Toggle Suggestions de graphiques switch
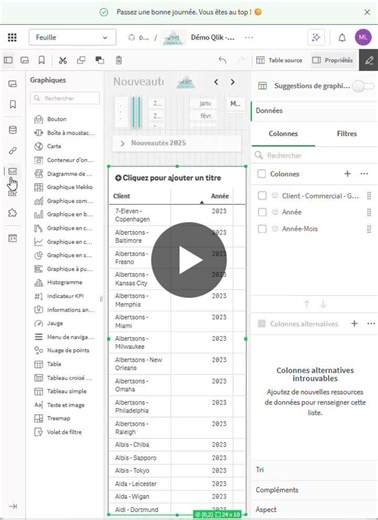 pos(363,86)
